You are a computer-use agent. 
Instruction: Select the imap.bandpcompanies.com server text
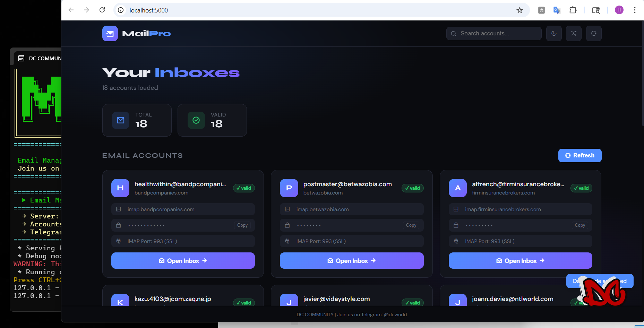pyautogui.click(x=161, y=209)
